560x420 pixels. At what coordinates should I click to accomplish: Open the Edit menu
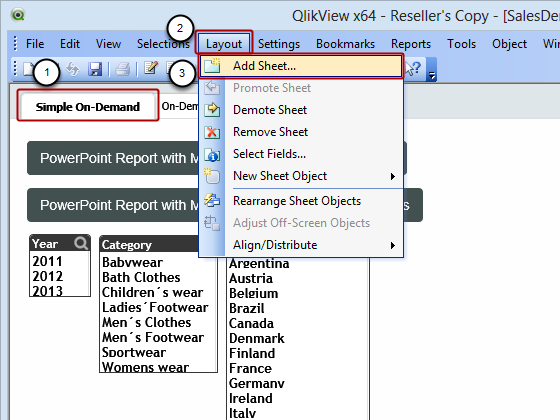pyautogui.click(x=70, y=44)
